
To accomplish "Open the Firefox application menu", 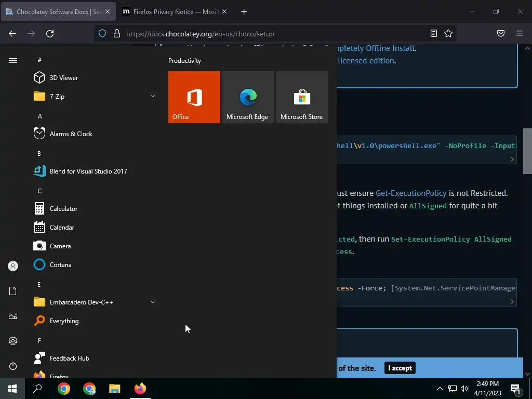I will pos(520,33).
